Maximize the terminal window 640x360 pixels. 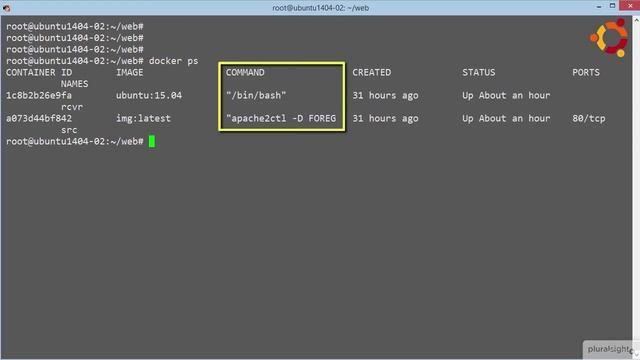(612, 6)
